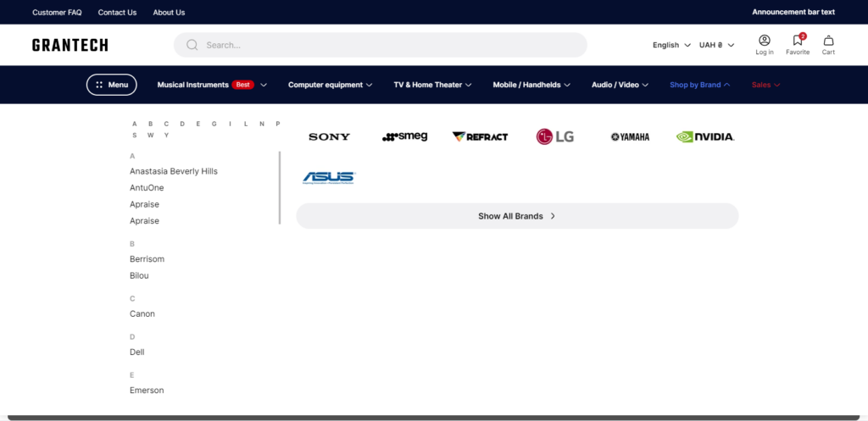This screenshot has width=868, height=421.
Task: Jump to letter P in brand index
Action: click(278, 124)
